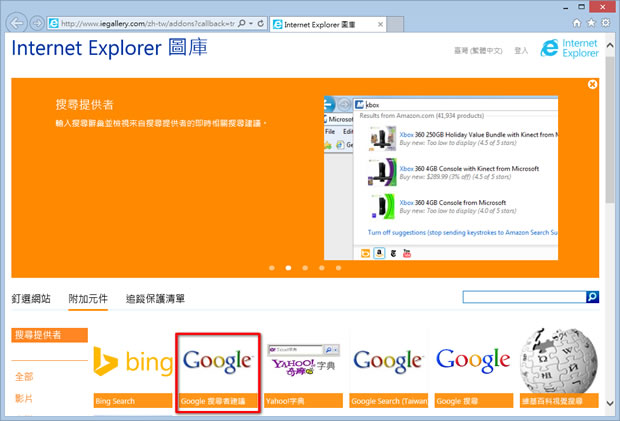620x421 pixels.
Task: Select the 影片 sidebar filter
Action: 24,398
